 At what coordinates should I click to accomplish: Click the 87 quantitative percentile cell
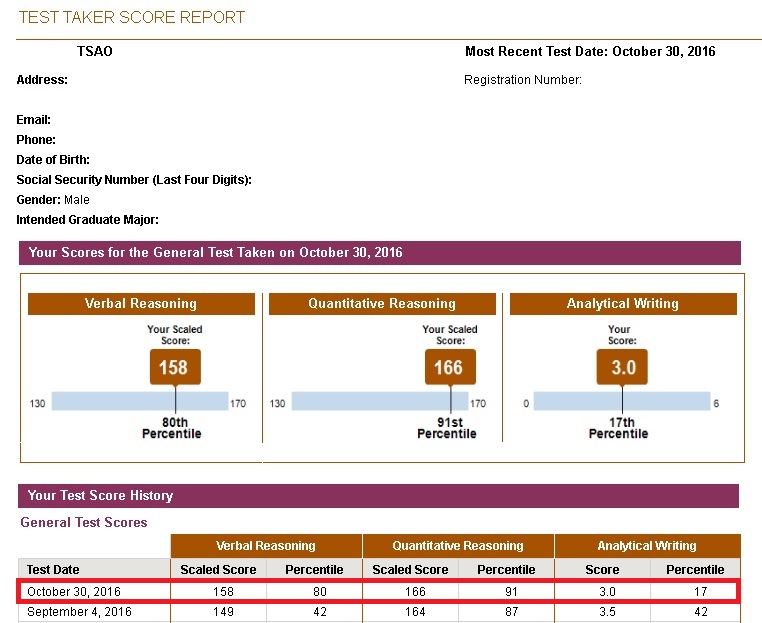pos(511,612)
